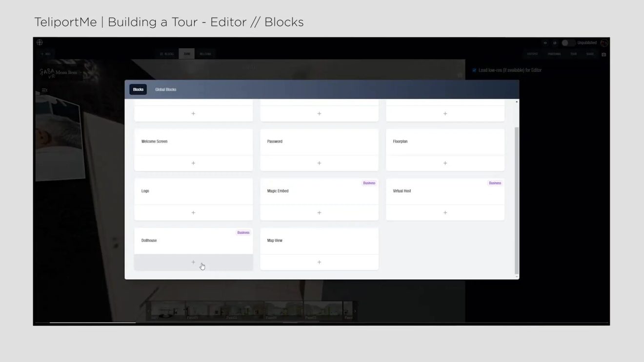The width and height of the screenshot is (644, 362).
Task: Click the camera screenshot icon in editor toolbar
Action: 604,54
